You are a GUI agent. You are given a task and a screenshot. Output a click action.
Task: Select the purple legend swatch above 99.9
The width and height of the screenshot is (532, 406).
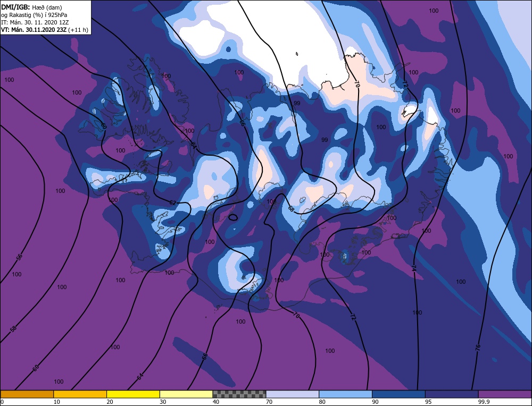pos(505,394)
